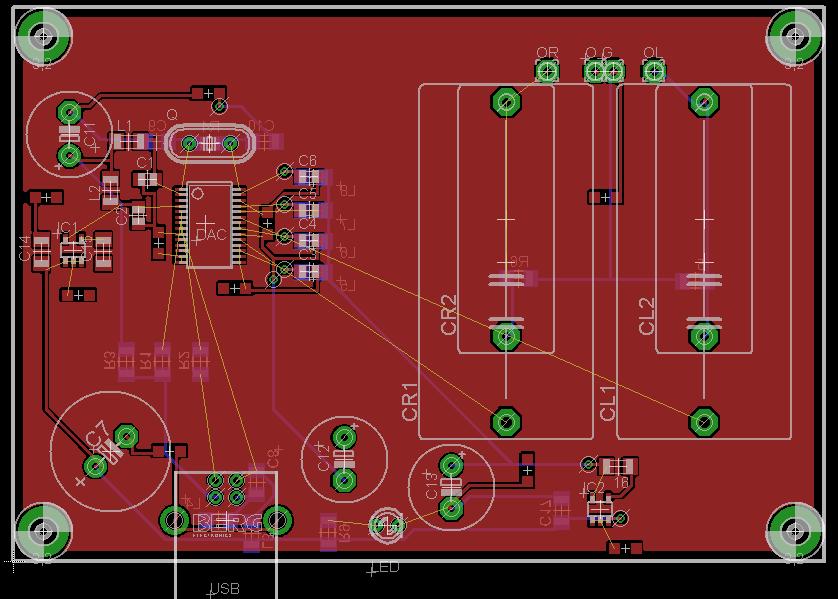Select bottom-layer resistor R2
The height and width of the screenshot is (599, 838).
(200, 362)
